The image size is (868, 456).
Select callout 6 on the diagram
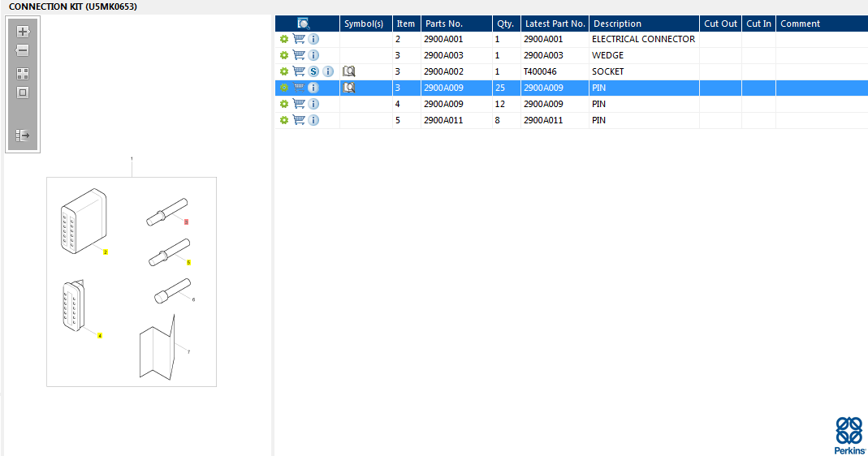(193, 299)
